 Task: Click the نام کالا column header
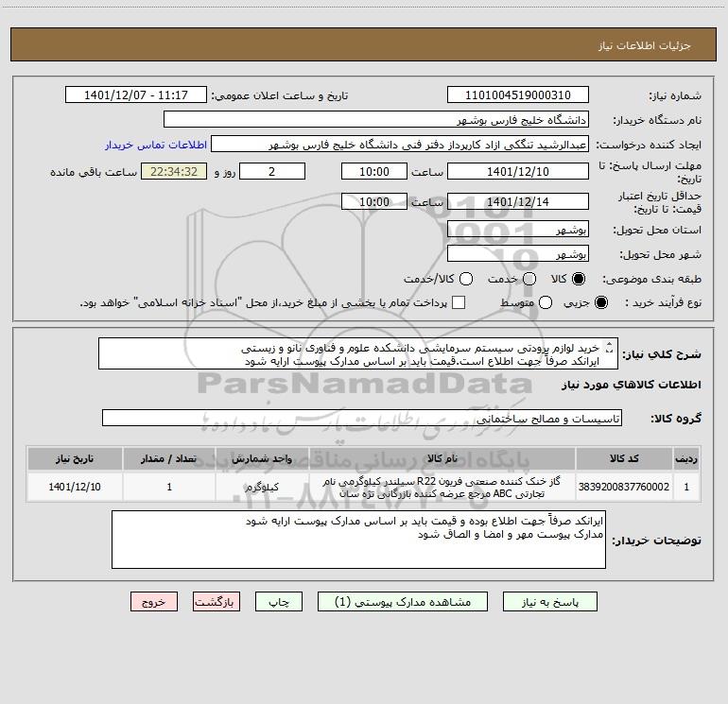pos(442,458)
